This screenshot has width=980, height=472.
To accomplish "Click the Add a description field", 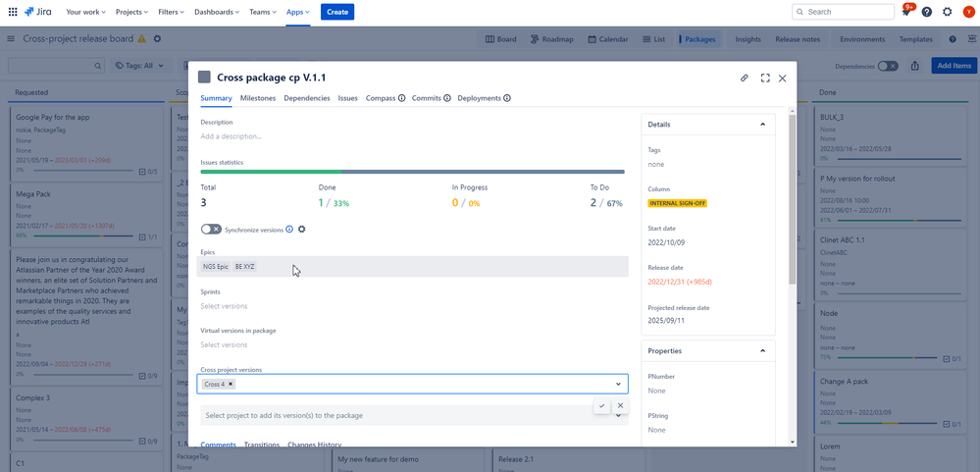I will (232, 136).
